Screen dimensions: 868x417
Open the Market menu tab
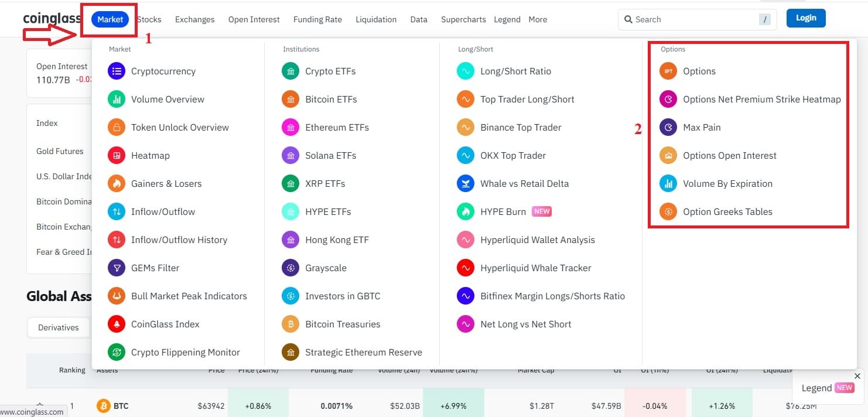coord(110,19)
